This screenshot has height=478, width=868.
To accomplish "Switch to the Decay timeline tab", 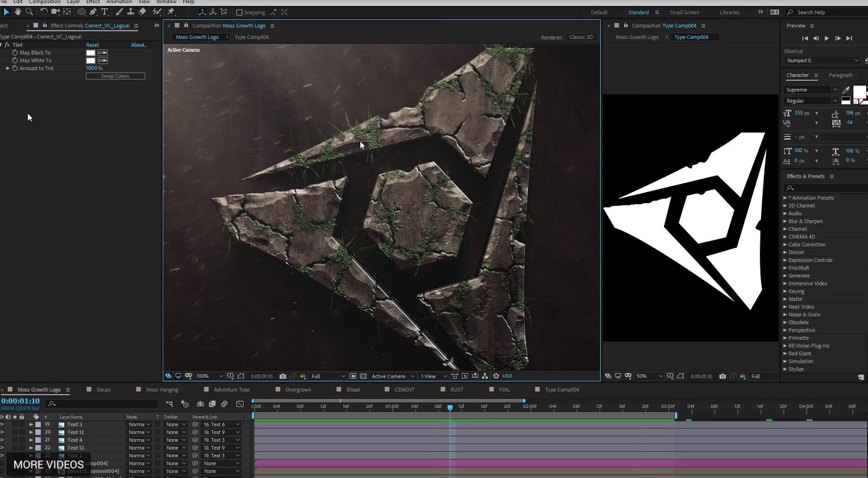I will pos(104,390).
